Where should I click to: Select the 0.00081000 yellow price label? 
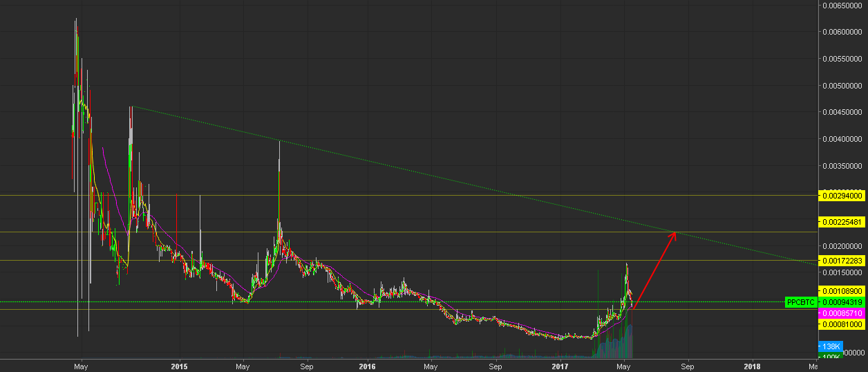point(842,324)
